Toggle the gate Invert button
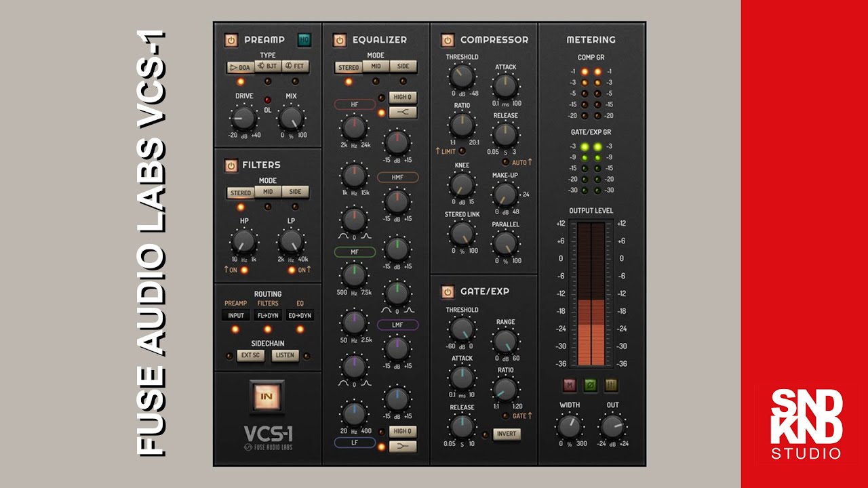868x488 pixels. coord(507,434)
